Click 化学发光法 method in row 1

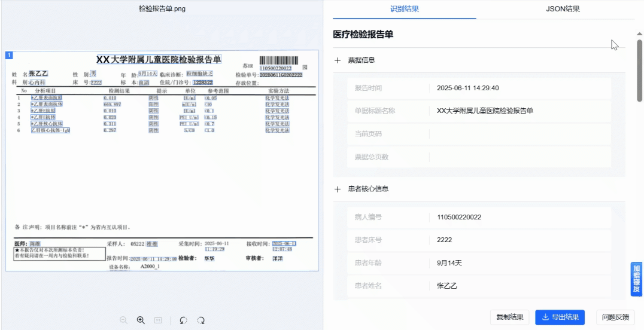click(x=277, y=98)
